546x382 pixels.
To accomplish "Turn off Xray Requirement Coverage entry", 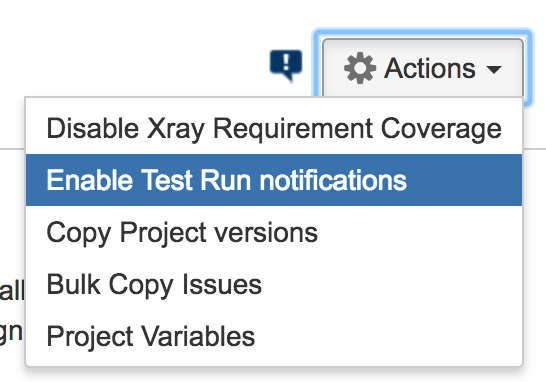I will point(274,128).
